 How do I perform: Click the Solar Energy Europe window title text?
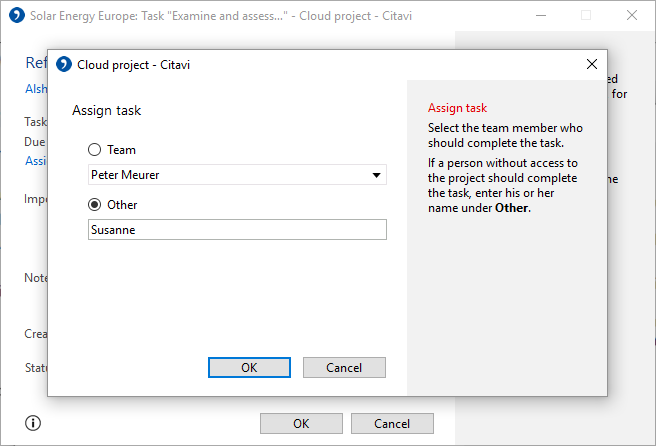(221, 16)
